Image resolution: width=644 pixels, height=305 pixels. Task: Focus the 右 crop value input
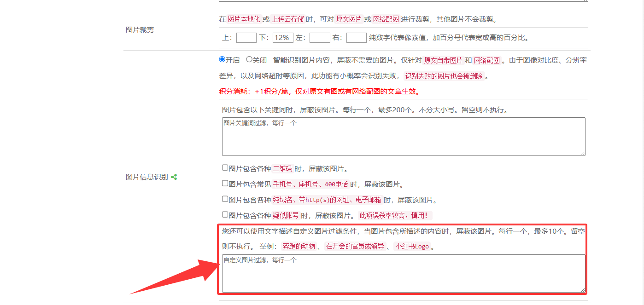click(x=356, y=38)
